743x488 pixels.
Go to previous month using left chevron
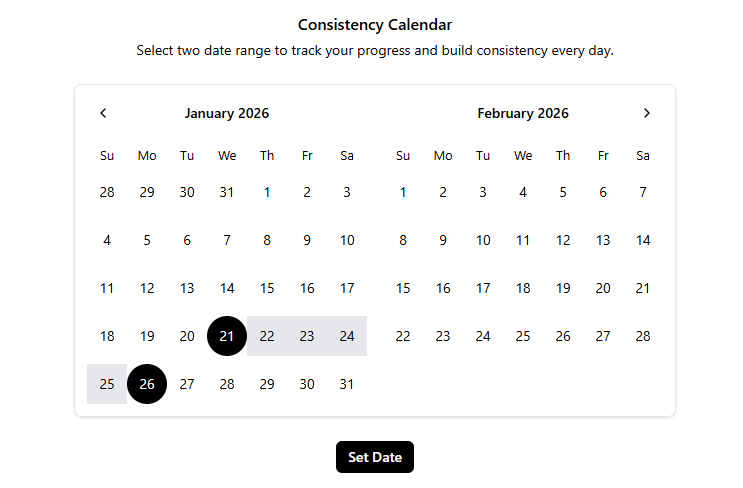(x=103, y=113)
